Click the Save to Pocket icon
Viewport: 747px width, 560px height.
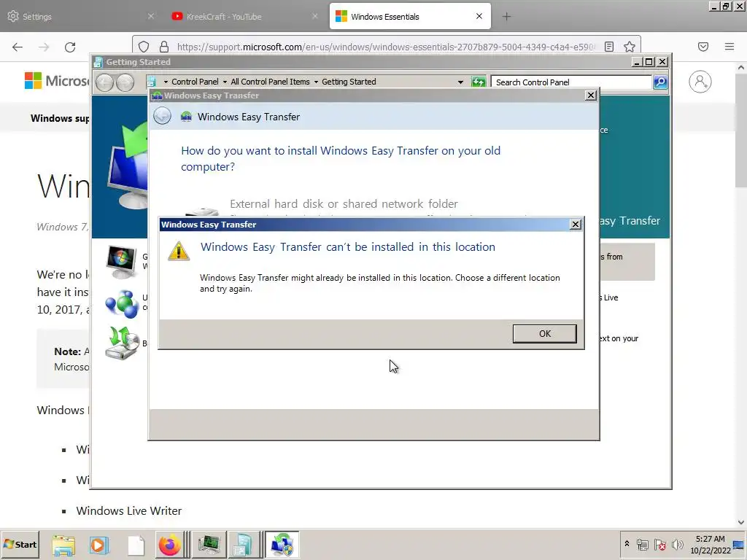point(703,47)
